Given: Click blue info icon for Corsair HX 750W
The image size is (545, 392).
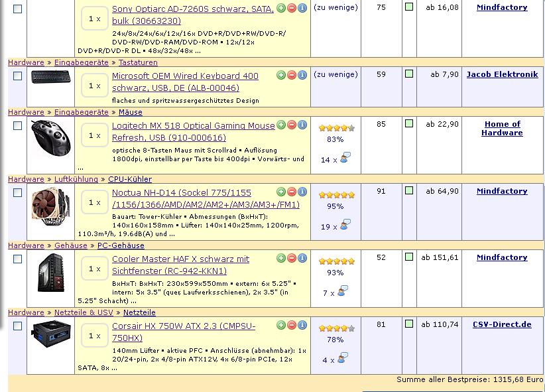Looking at the screenshot, I should click(302, 325).
